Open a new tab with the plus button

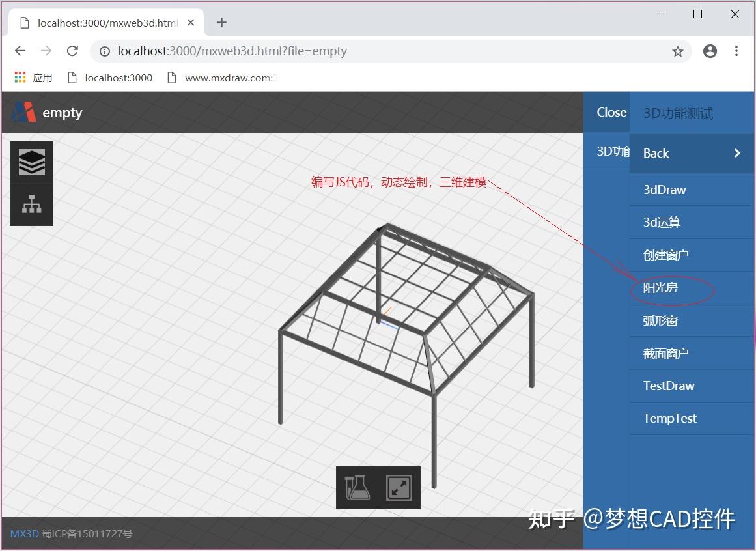(221, 22)
